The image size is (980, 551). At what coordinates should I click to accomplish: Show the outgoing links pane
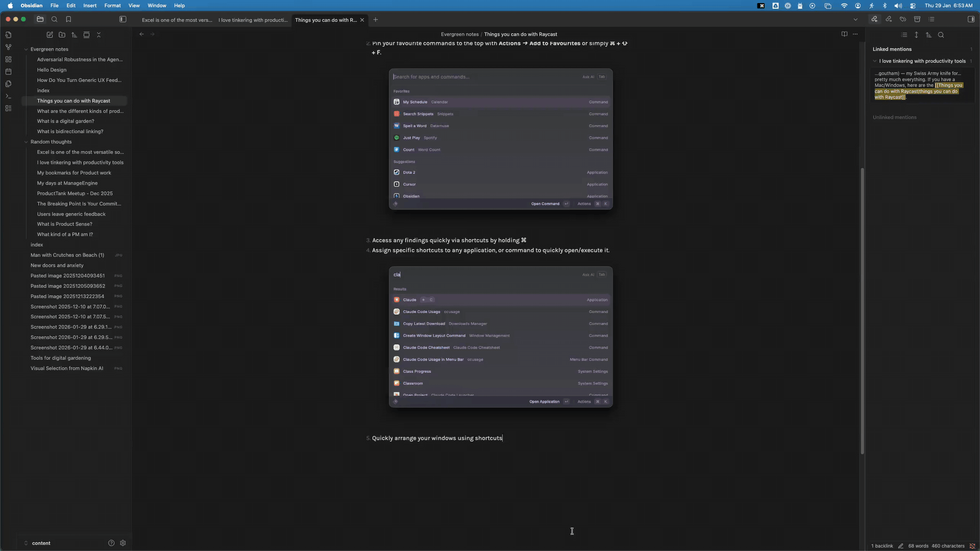click(889, 19)
